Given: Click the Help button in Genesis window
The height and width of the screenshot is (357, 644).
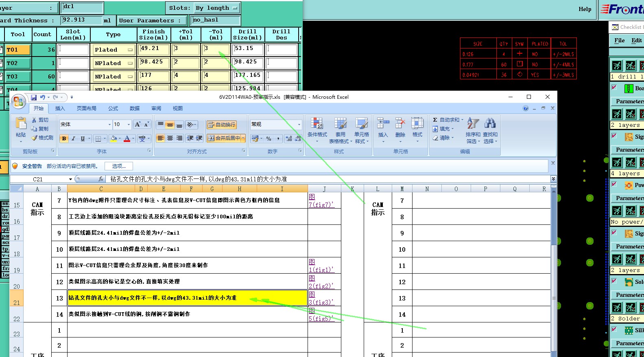Looking at the screenshot, I should coord(585,9).
